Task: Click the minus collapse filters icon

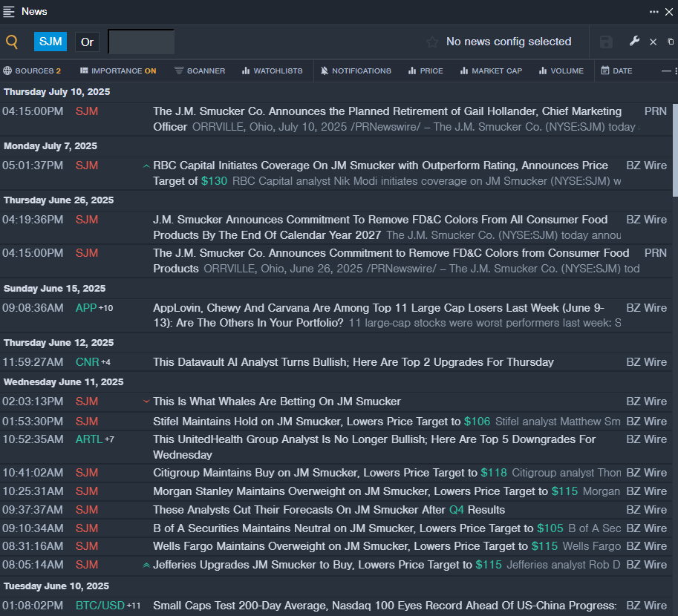Action: coord(666,71)
